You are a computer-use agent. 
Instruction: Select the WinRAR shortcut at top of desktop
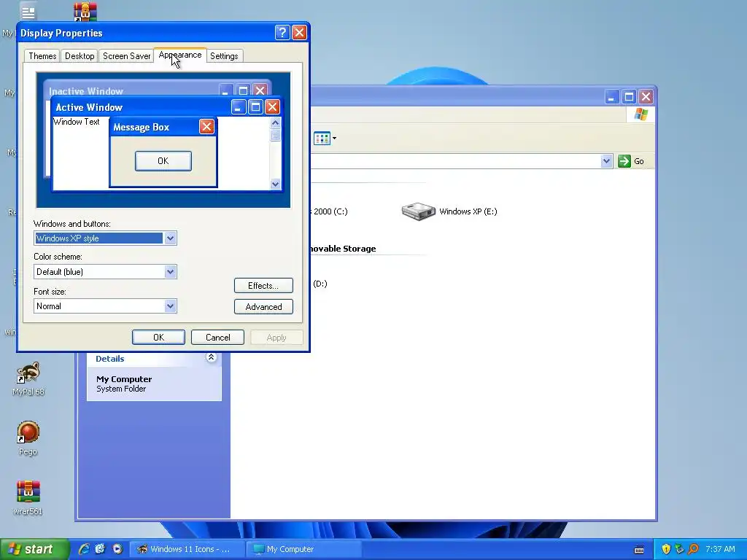coord(85,12)
